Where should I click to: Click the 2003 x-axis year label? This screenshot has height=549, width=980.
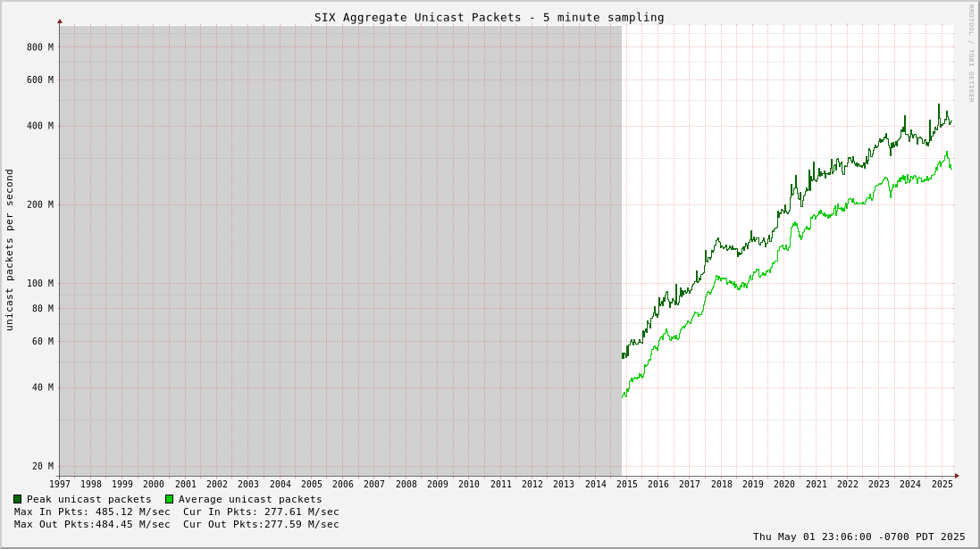tap(248, 484)
